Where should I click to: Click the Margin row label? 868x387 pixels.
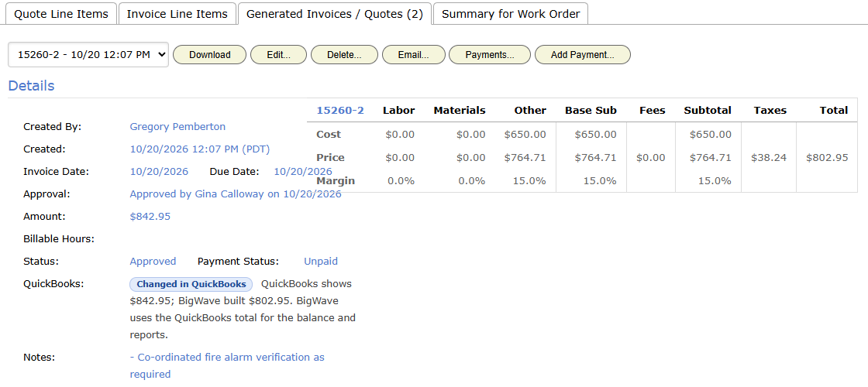coord(336,181)
